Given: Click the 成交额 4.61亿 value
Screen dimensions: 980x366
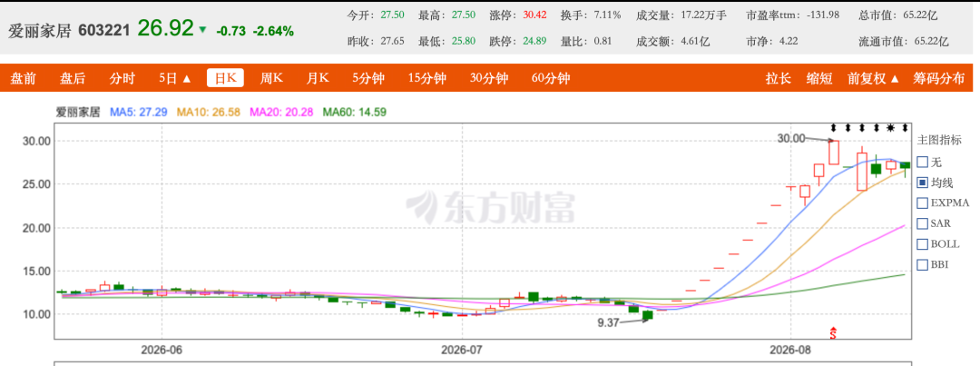Looking at the screenshot, I should pos(696,41).
